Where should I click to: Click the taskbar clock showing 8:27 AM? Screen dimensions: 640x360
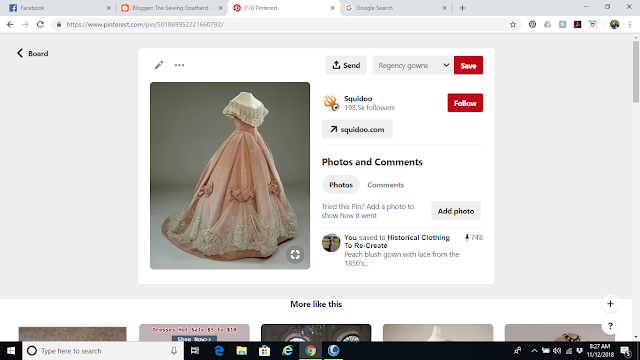point(600,351)
